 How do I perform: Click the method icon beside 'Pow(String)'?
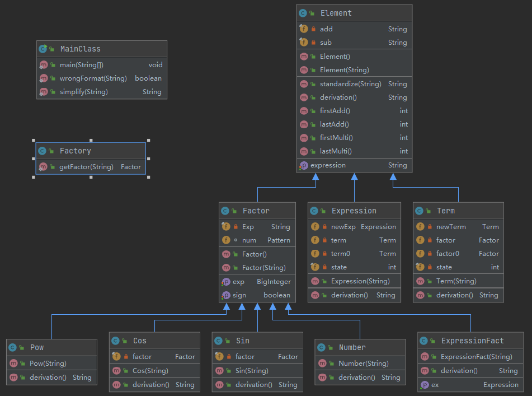tap(13, 364)
